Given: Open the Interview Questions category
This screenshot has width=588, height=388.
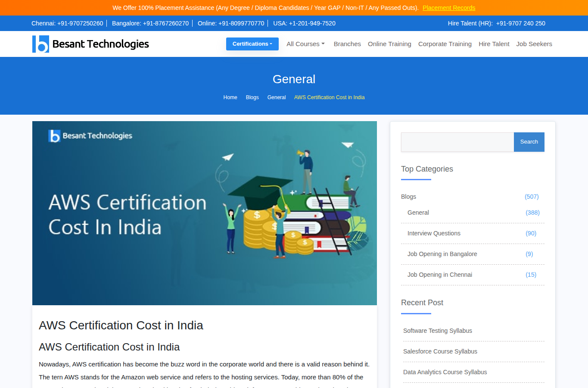Looking at the screenshot, I should click(x=434, y=233).
